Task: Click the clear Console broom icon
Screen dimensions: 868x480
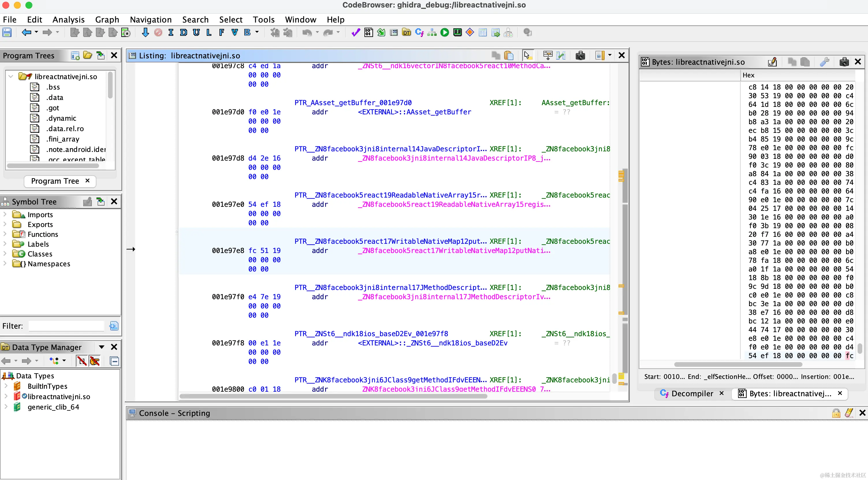Action: (849, 413)
